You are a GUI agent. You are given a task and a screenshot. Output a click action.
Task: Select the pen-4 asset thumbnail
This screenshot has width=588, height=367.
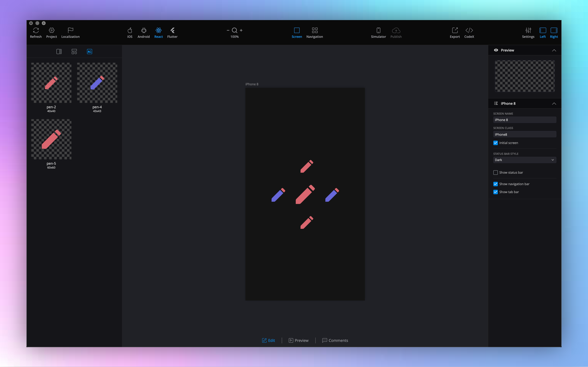pos(97,83)
